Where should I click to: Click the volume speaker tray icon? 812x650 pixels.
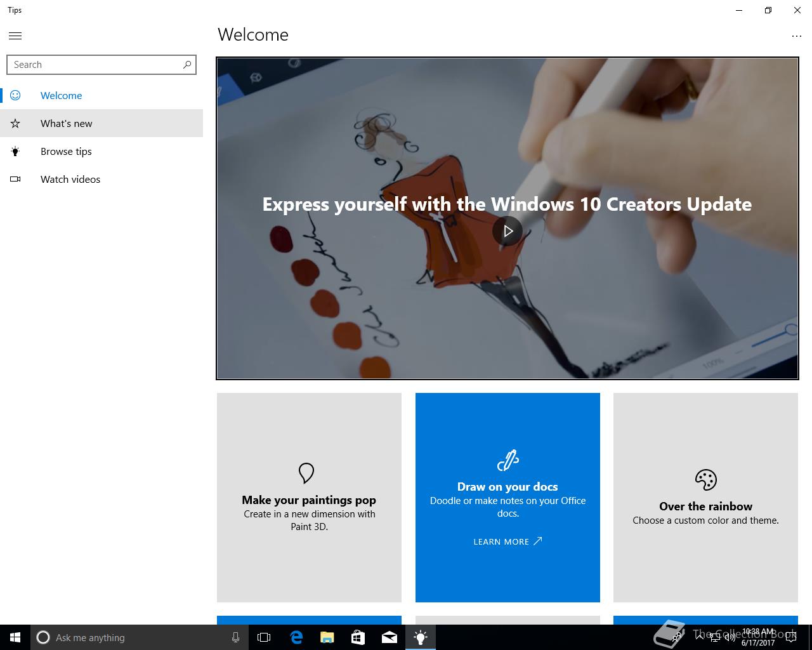tap(730, 637)
